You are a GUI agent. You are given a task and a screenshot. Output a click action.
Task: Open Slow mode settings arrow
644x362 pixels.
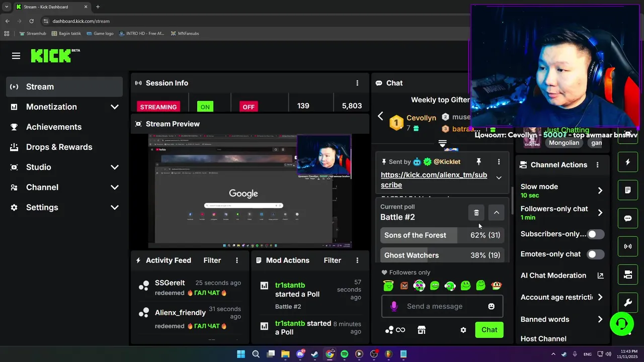click(600, 191)
